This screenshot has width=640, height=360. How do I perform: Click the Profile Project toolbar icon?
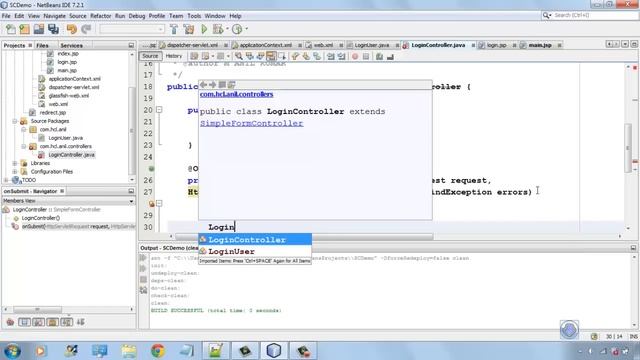point(237,29)
